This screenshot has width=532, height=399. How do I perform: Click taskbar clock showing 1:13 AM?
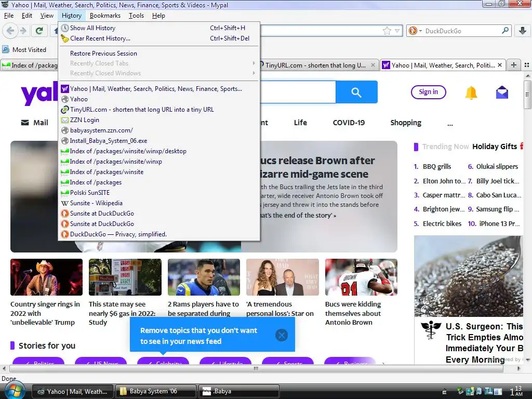pos(517,391)
